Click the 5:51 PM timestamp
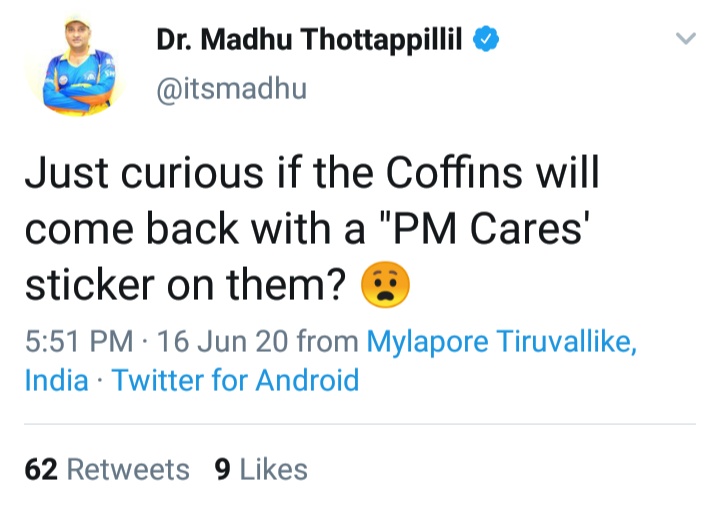Image resolution: width=720 pixels, height=511 pixels. [78, 342]
